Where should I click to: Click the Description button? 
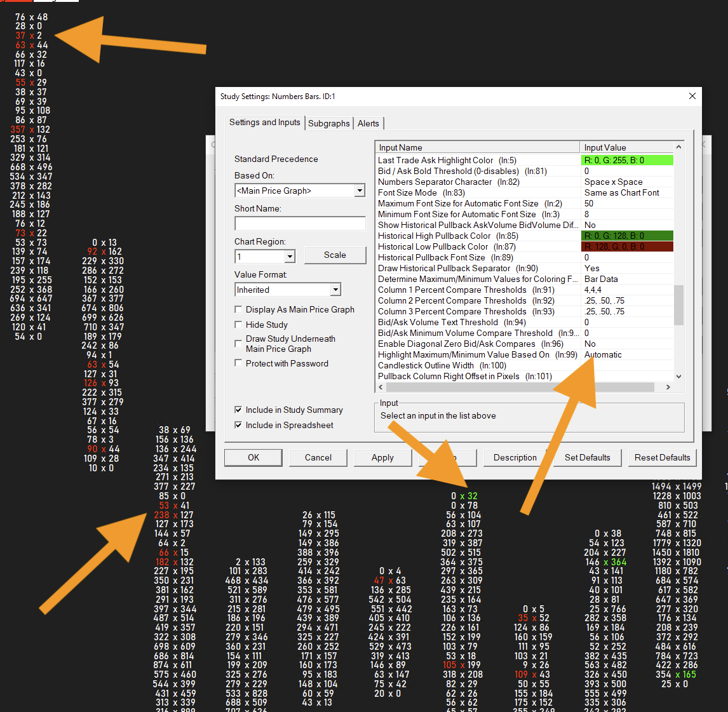515,458
